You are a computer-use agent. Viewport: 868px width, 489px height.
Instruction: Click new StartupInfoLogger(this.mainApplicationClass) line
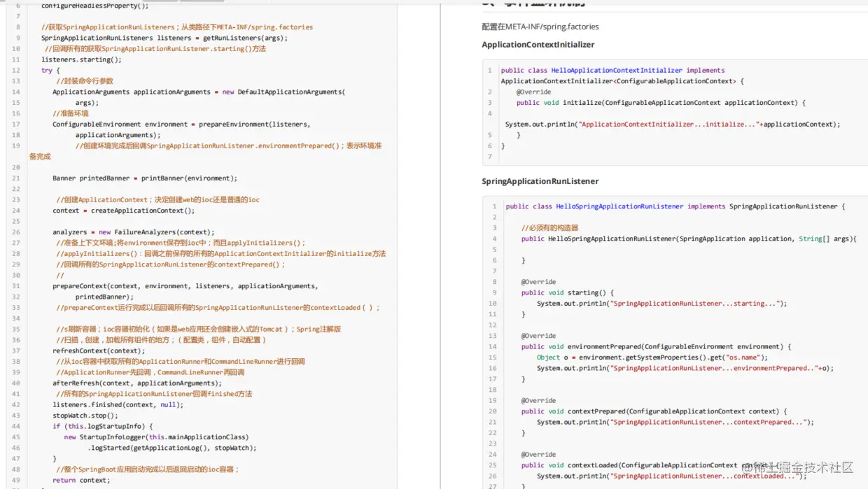(156, 437)
